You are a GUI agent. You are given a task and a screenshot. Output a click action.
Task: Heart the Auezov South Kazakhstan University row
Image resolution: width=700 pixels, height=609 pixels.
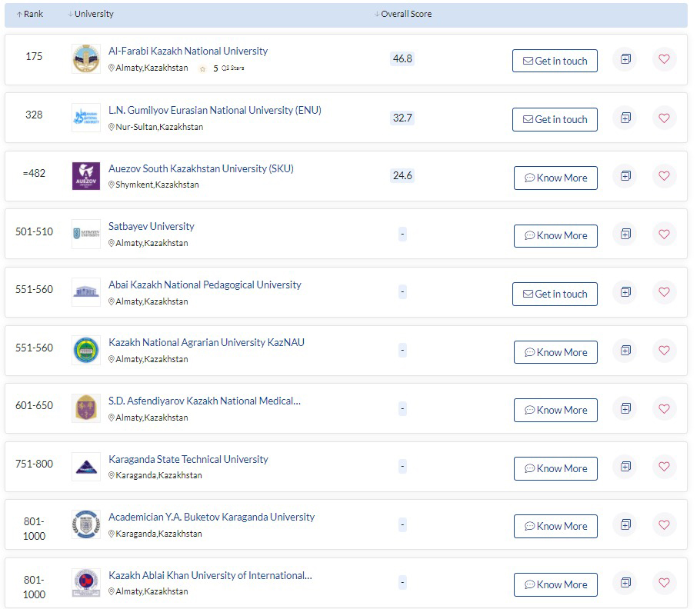pos(664,176)
